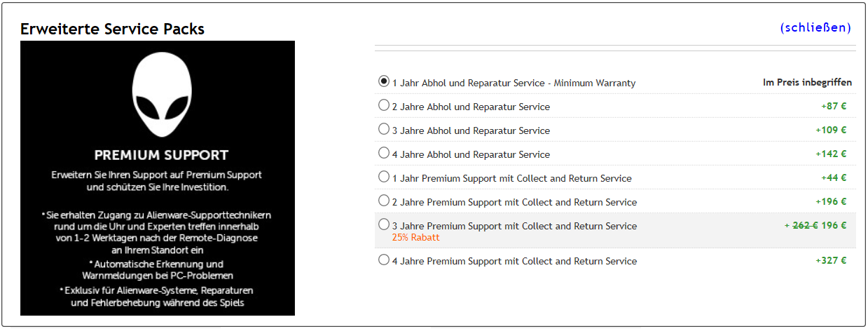868x329 pixels.
Task: Choose 2 Jahre Abhol und Reparatur radio option
Action: pos(384,105)
